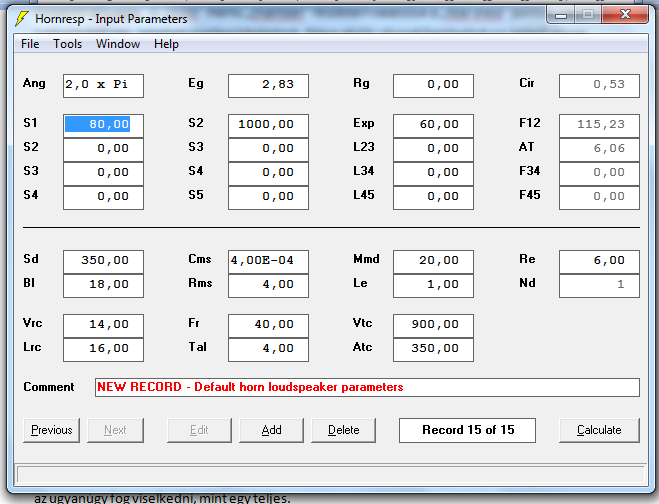Click the L23 input field
This screenshot has height=504, width=659.
pos(433,149)
